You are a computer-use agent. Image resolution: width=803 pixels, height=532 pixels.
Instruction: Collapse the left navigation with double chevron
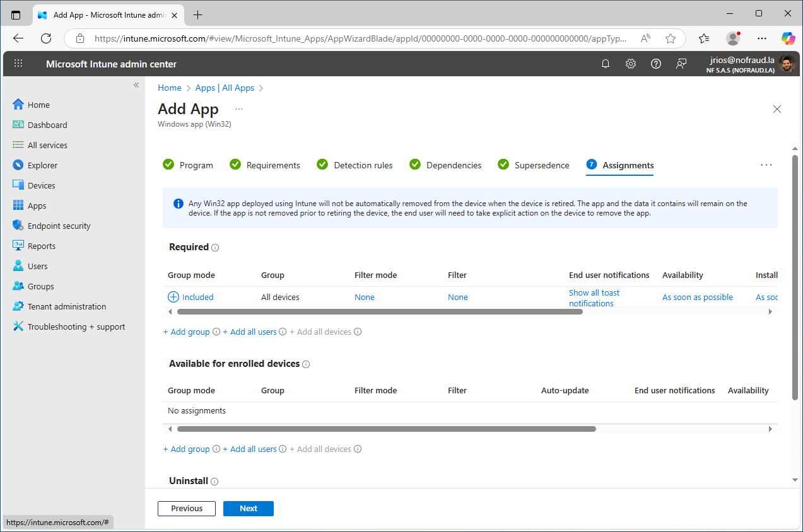(x=136, y=85)
